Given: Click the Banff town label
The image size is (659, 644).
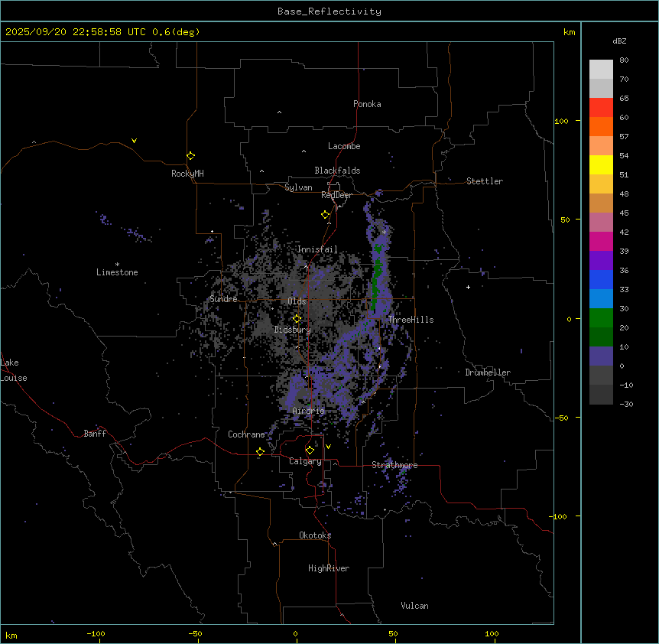Looking at the screenshot, I should (95, 434).
